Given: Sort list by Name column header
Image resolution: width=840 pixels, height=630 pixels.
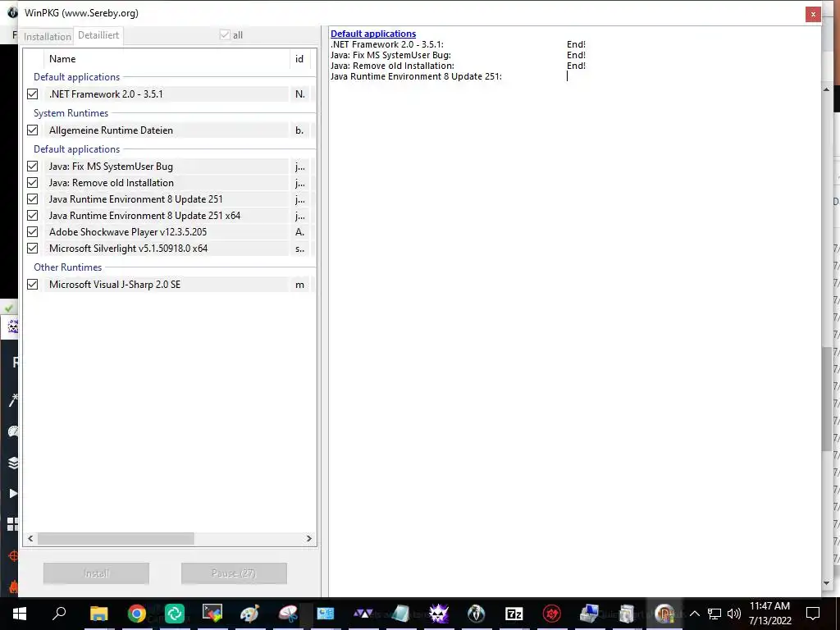Looking at the screenshot, I should [x=167, y=59].
